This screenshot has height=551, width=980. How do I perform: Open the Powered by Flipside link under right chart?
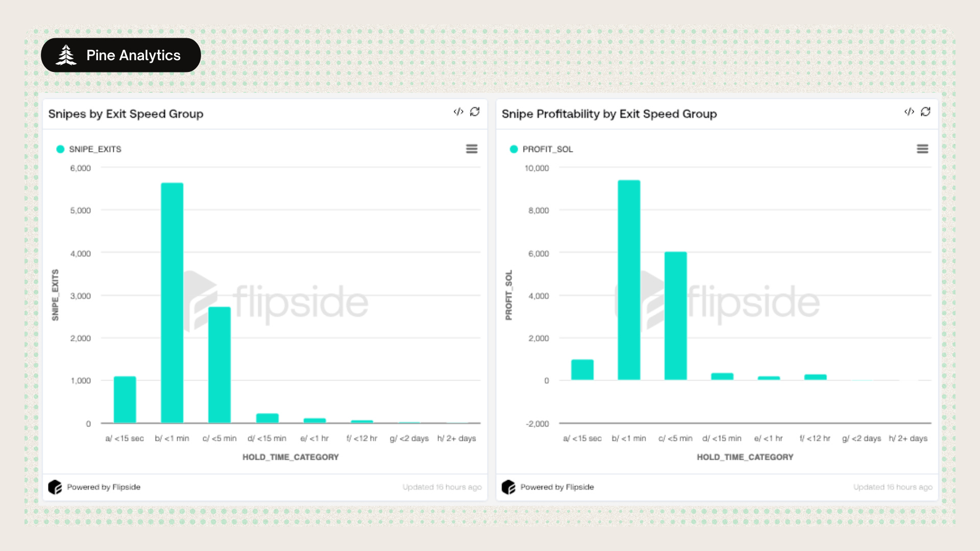tap(557, 487)
